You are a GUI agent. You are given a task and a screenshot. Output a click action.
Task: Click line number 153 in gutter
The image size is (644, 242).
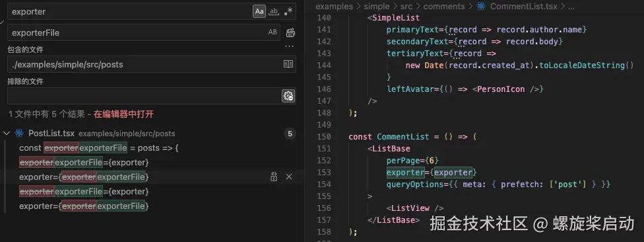click(x=324, y=173)
